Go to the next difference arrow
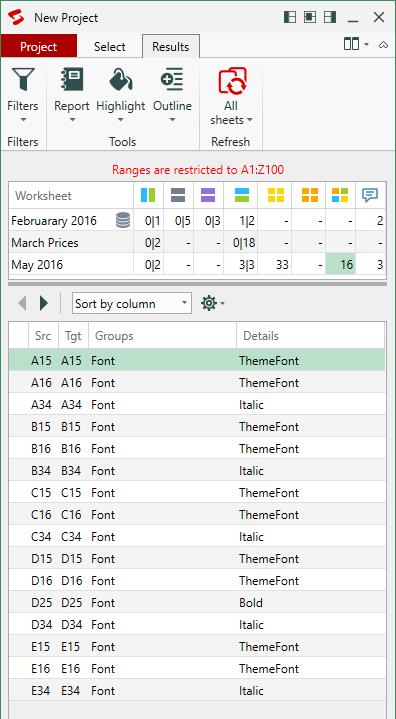 click(44, 303)
